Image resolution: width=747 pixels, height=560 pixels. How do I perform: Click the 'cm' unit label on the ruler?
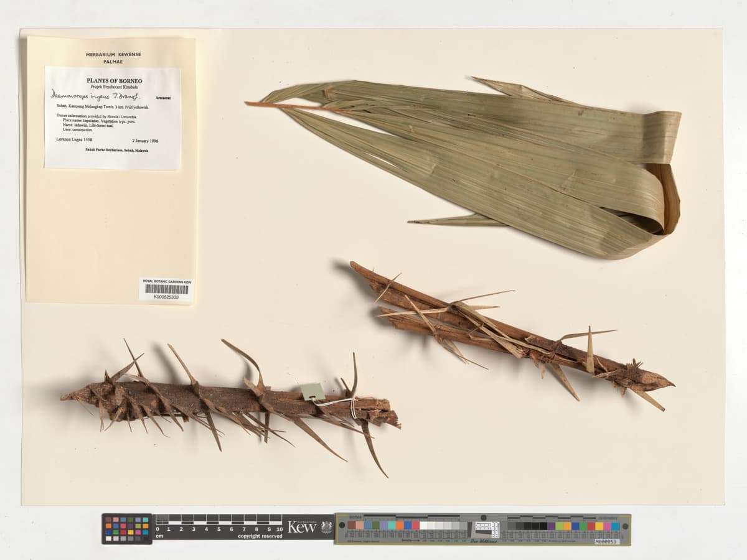[159, 536]
